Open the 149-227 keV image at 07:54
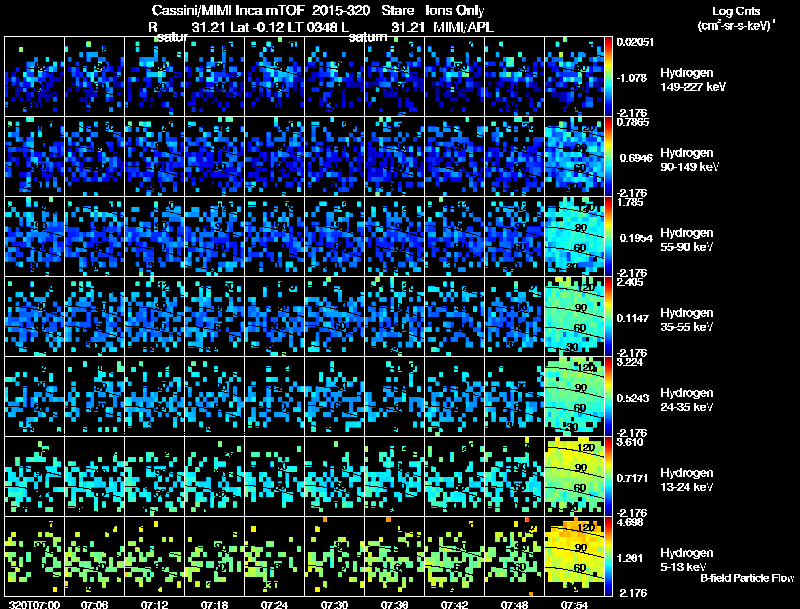Viewport: 800px width, 609px height. coord(574,77)
